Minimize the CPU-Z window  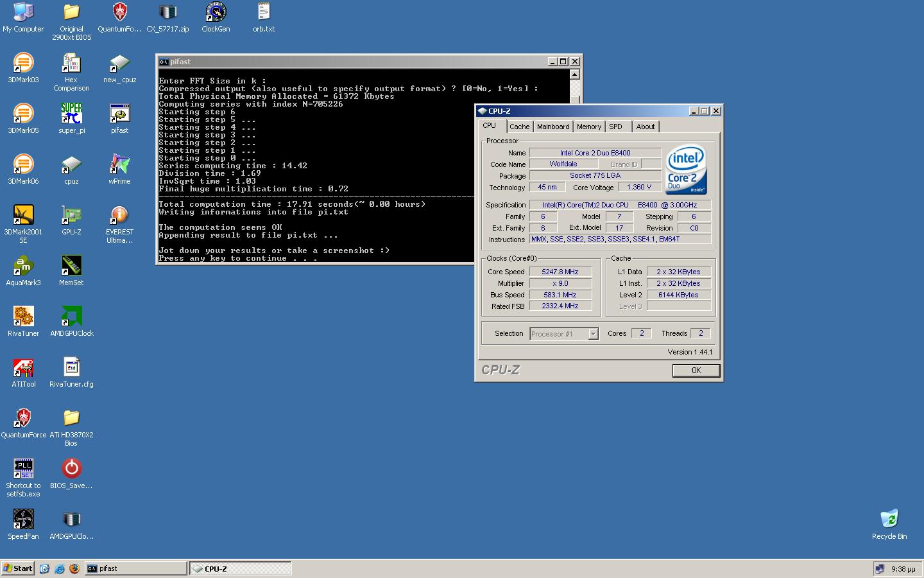[694, 111]
